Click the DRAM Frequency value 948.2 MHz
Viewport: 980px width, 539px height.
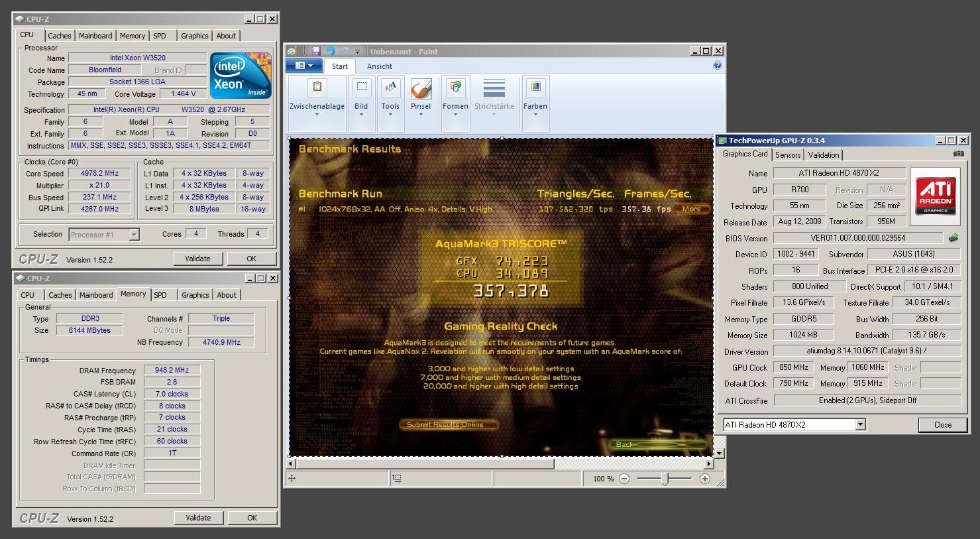(x=172, y=371)
